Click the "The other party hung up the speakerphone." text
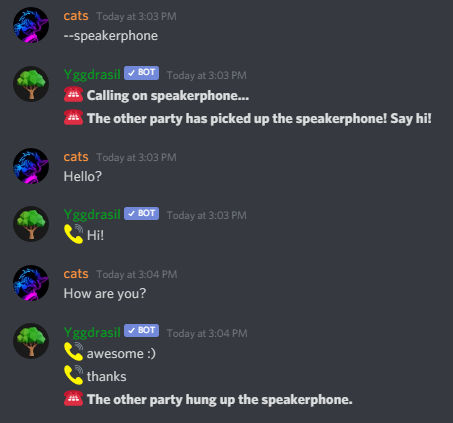 point(220,399)
